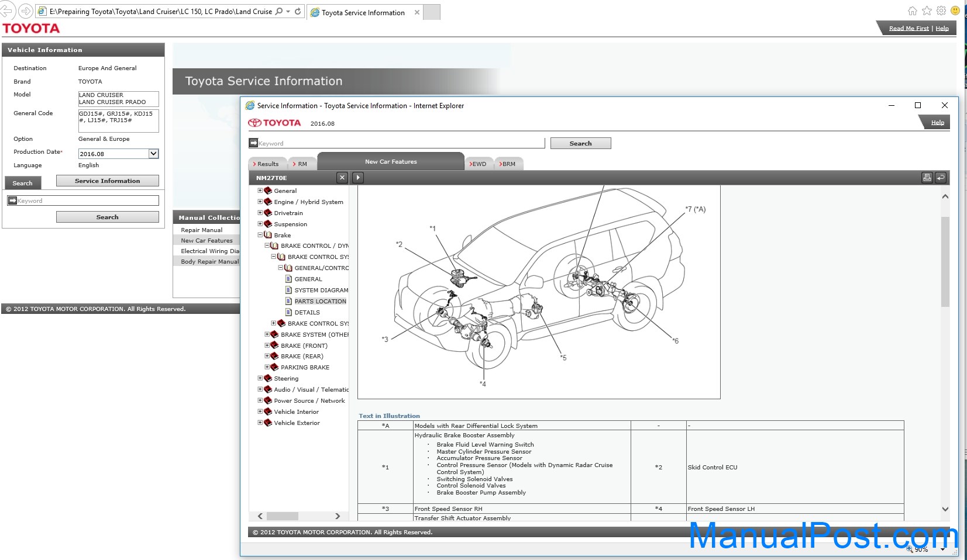Expand the Suspension tree node
This screenshot has height=560, width=967.
coord(260,224)
